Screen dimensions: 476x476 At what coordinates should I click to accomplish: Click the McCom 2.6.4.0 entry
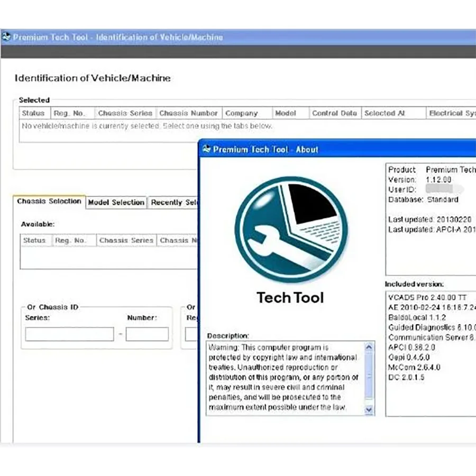point(414,368)
